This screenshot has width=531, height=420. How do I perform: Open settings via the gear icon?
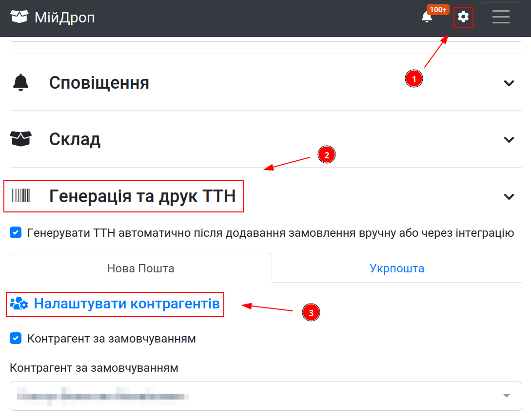pyautogui.click(x=463, y=17)
